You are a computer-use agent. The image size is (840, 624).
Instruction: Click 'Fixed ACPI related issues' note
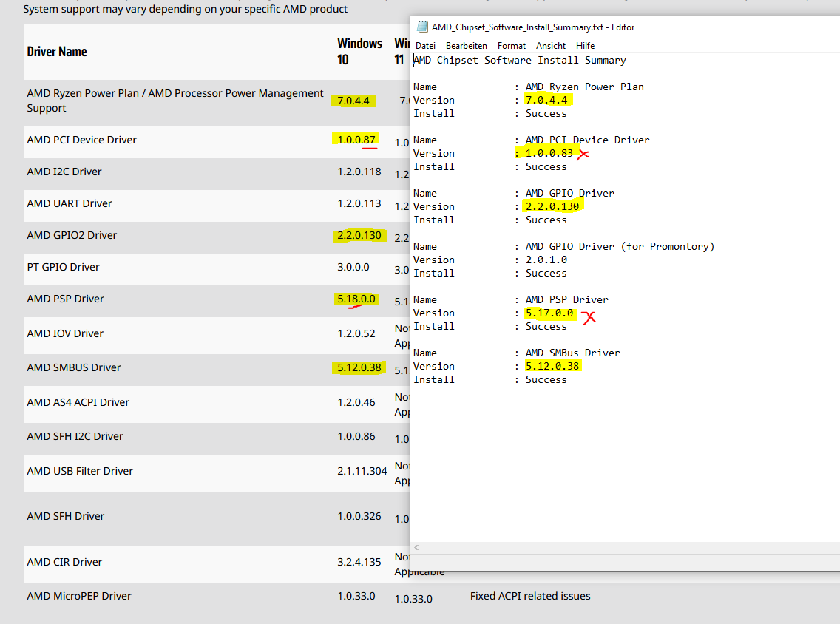click(x=530, y=596)
